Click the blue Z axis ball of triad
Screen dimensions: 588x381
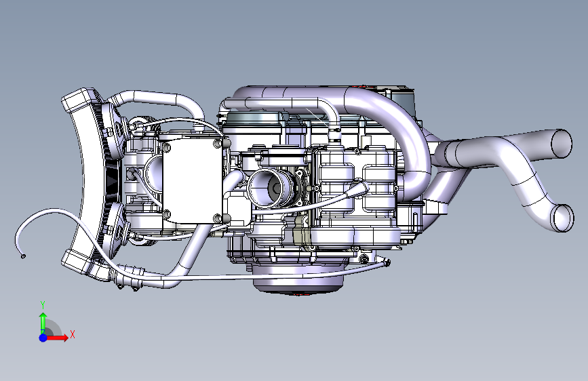tap(43, 338)
